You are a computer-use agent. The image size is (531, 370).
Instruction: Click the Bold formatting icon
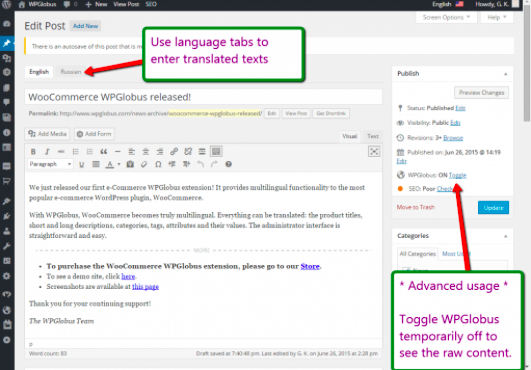click(33, 152)
